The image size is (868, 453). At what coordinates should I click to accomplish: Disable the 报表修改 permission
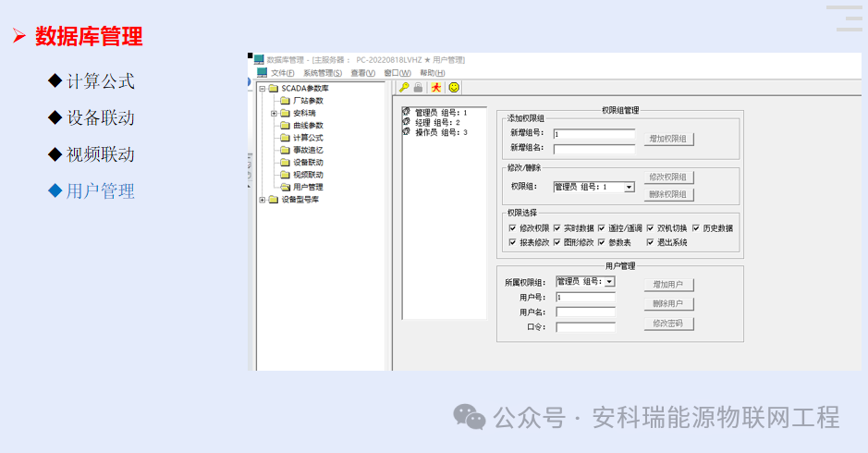tap(512, 242)
